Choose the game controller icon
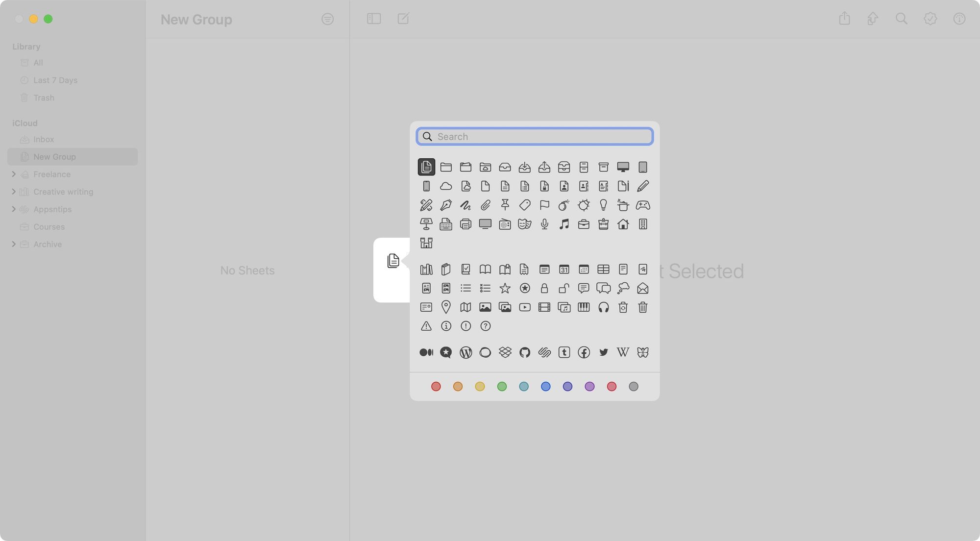The image size is (980, 541). (642, 205)
